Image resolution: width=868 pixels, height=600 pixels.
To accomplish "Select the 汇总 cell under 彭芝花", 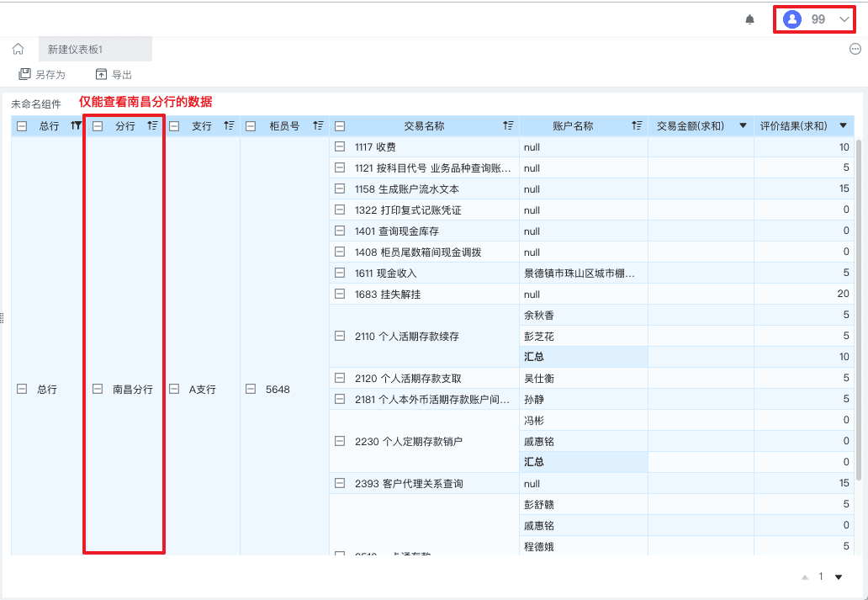I will click(x=584, y=357).
